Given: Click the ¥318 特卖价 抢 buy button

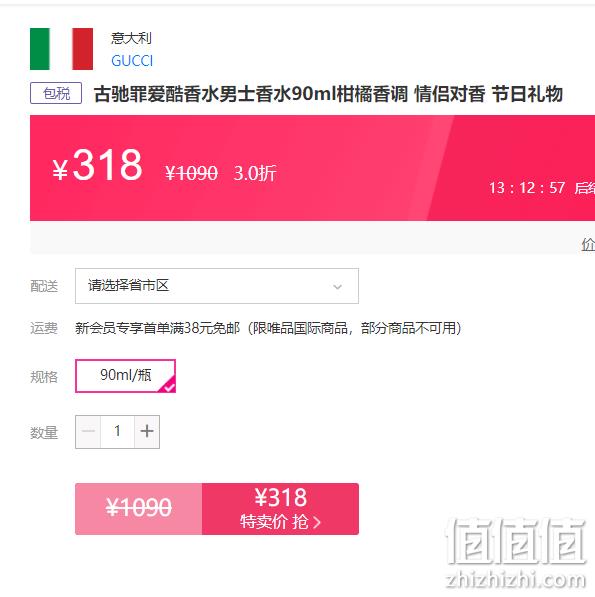Looking at the screenshot, I should click(280, 509).
